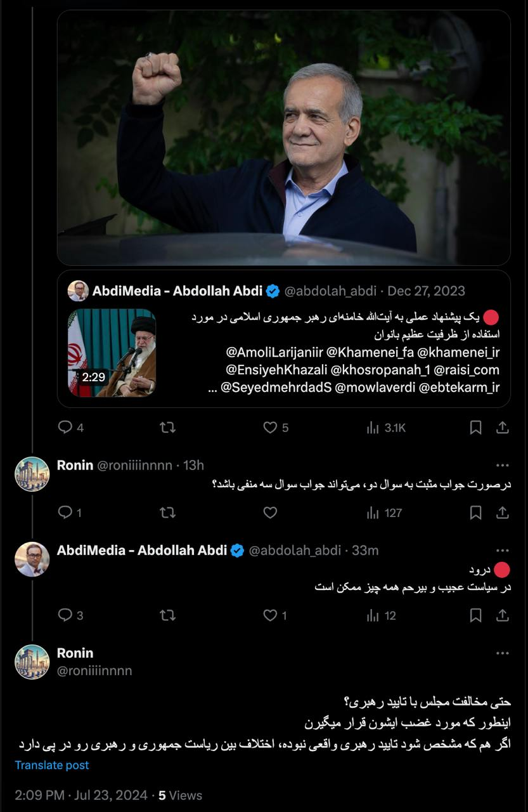Open more options on AbdiMedia's 33m reply
The image size is (528, 812).
(503, 551)
